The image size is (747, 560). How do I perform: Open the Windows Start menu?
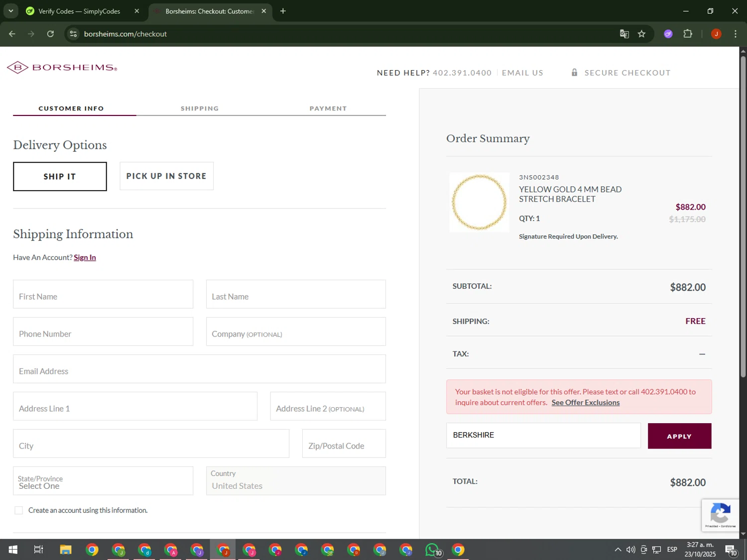(x=13, y=550)
